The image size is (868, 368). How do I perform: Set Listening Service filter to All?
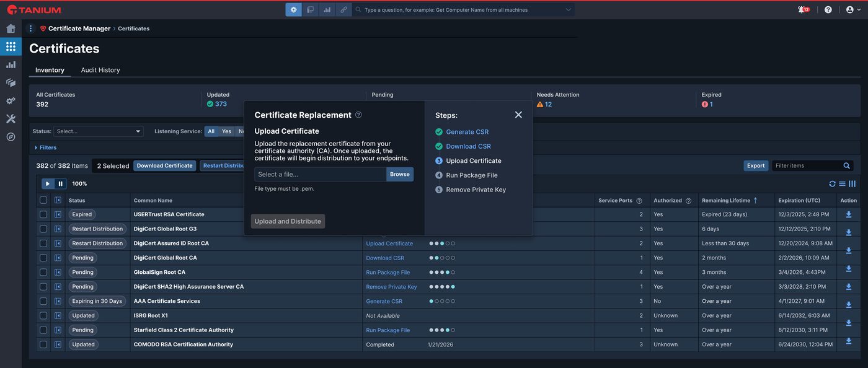pyautogui.click(x=211, y=131)
